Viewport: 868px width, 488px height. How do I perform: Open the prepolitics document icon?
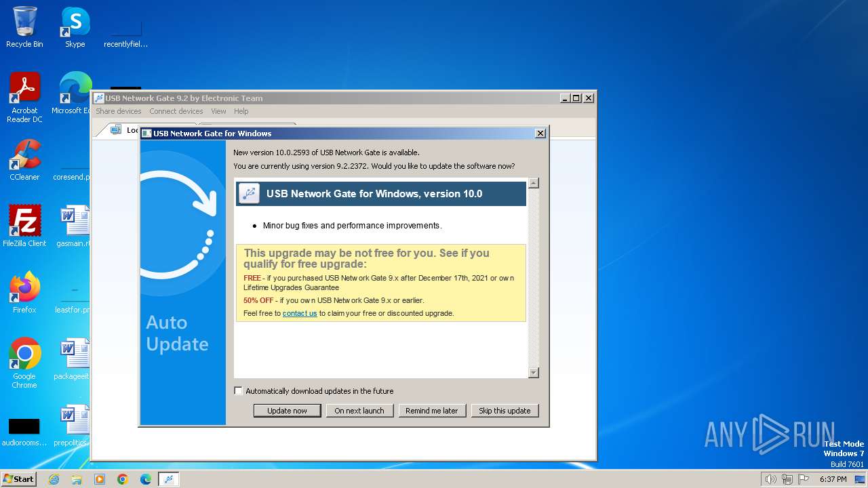click(72, 426)
